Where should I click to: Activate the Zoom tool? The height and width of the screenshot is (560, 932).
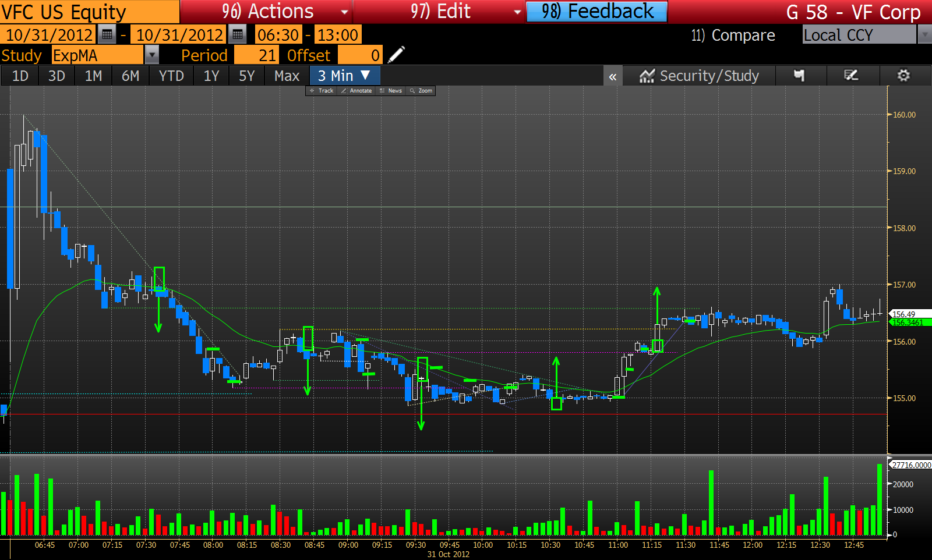(x=421, y=91)
